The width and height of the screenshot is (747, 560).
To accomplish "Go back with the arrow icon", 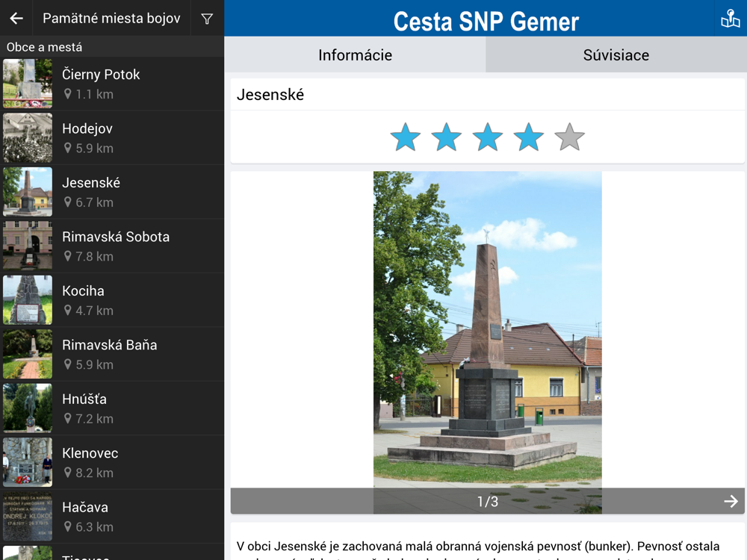I will (x=16, y=18).
